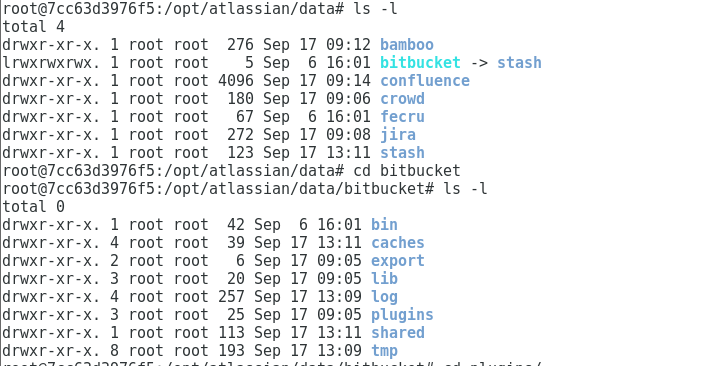Select the caches directory name
Viewport: 701px width, 366px height.
tap(397, 243)
